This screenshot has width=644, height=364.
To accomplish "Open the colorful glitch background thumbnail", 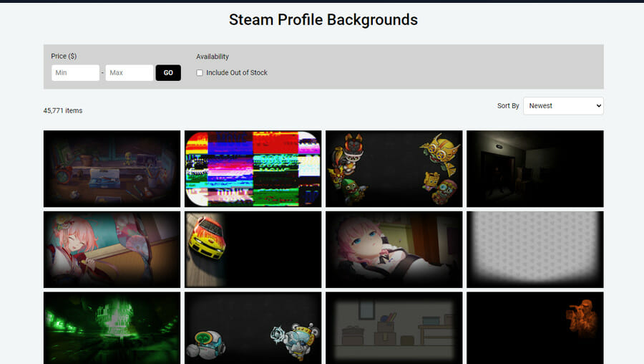I will click(253, 168).
